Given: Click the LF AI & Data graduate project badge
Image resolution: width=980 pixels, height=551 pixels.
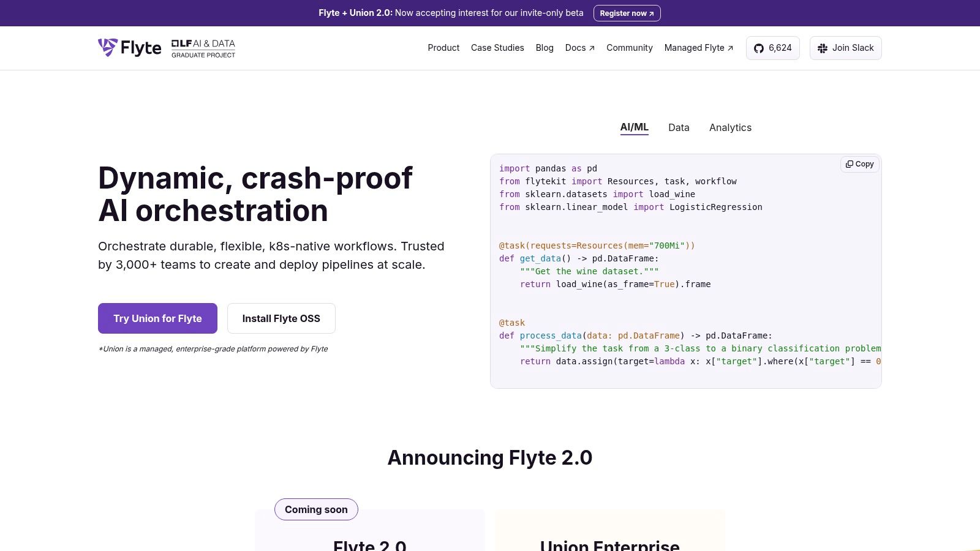Looking at the screenshot, I should click(x=203, y=48).
